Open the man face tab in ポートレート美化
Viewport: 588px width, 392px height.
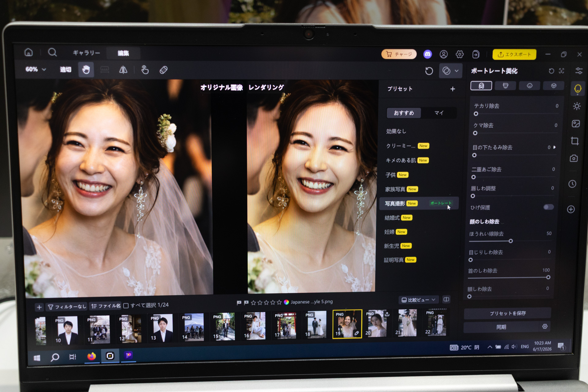(x=505, y=86)
